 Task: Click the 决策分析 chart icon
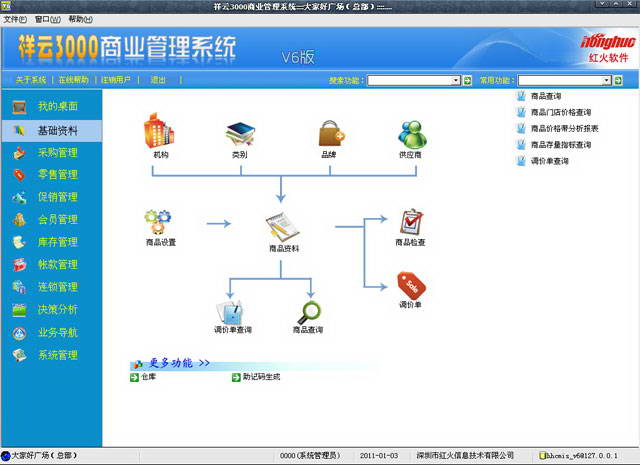point(19,310)
